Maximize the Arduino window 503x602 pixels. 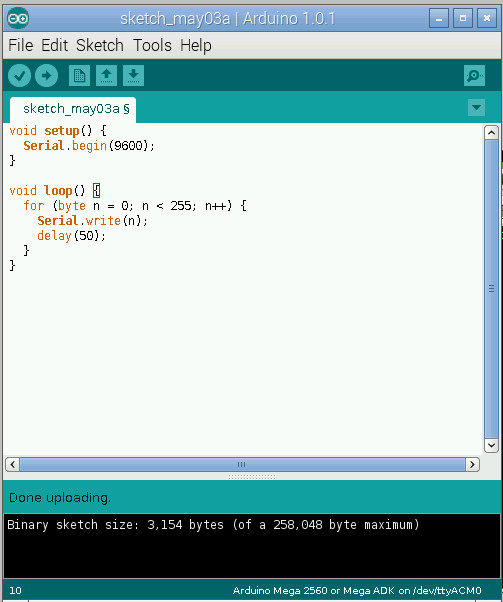coord(463,18)
